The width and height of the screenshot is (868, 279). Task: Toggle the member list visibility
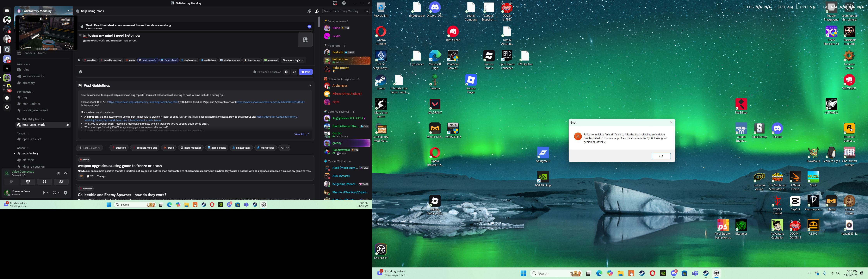[317, 11]
